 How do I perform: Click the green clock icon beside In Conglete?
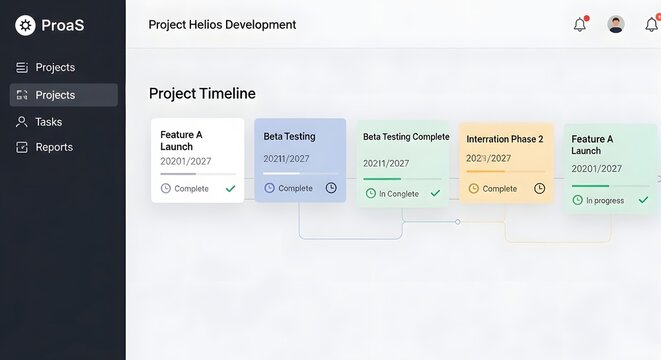(x=371, y=193)
